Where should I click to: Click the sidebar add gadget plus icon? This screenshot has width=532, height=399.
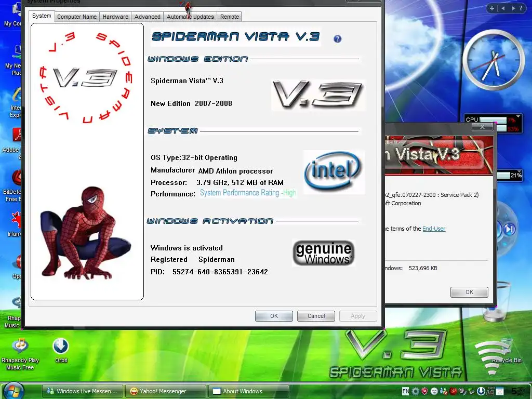pyautogui.click(x=491, y=8)
